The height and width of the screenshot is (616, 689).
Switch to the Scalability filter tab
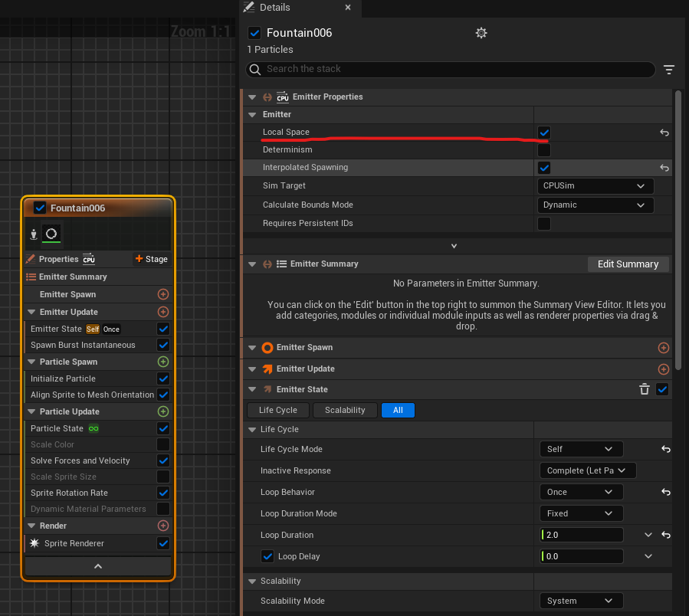345,410
